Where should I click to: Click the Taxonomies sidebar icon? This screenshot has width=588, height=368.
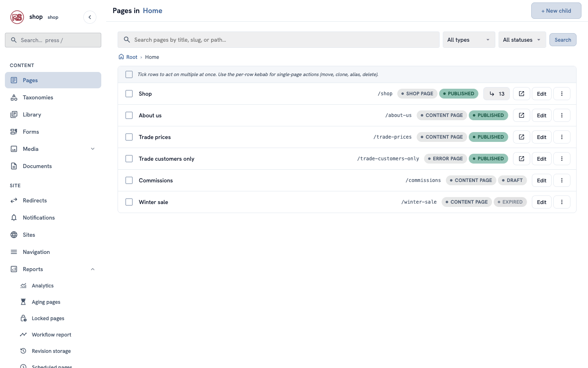point(14,97)
